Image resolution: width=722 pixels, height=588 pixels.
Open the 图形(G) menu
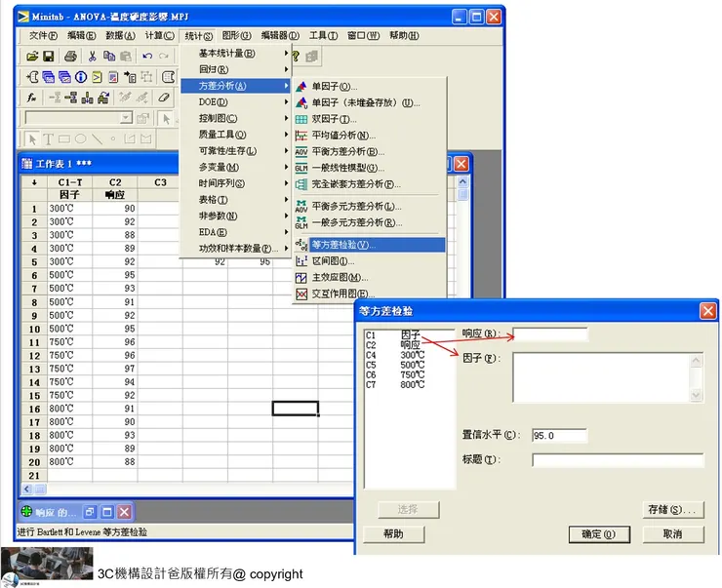(x=237, y=35)
